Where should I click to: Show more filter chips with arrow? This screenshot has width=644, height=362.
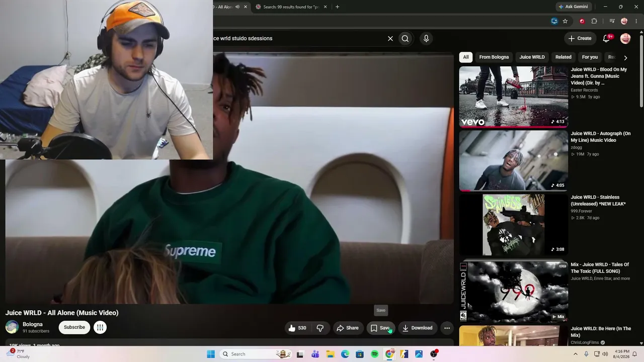625,57
